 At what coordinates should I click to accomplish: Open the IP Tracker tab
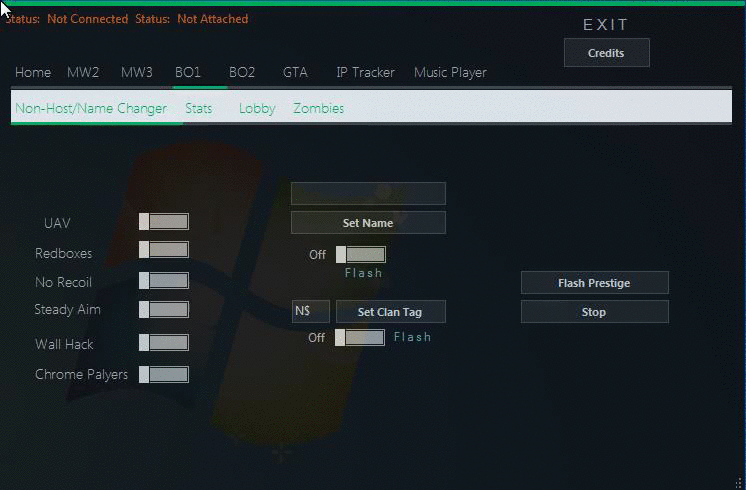click(x=365, y=72)
